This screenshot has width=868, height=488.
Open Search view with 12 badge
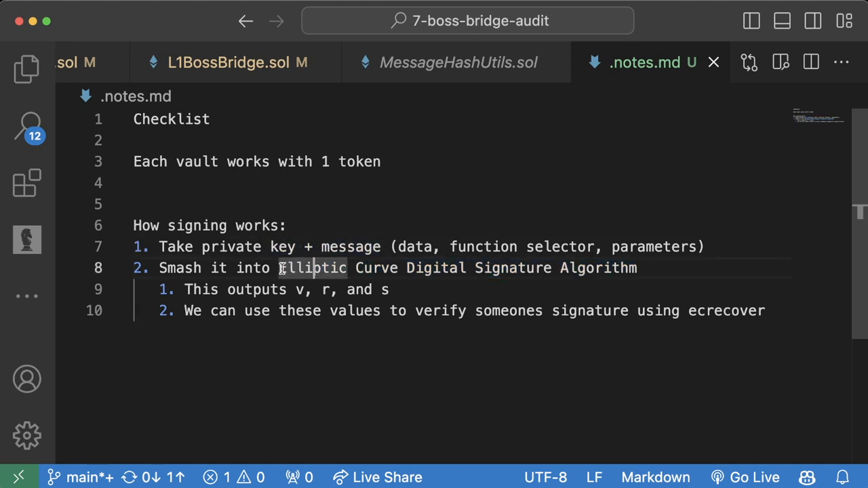click(x=28, y=126)
